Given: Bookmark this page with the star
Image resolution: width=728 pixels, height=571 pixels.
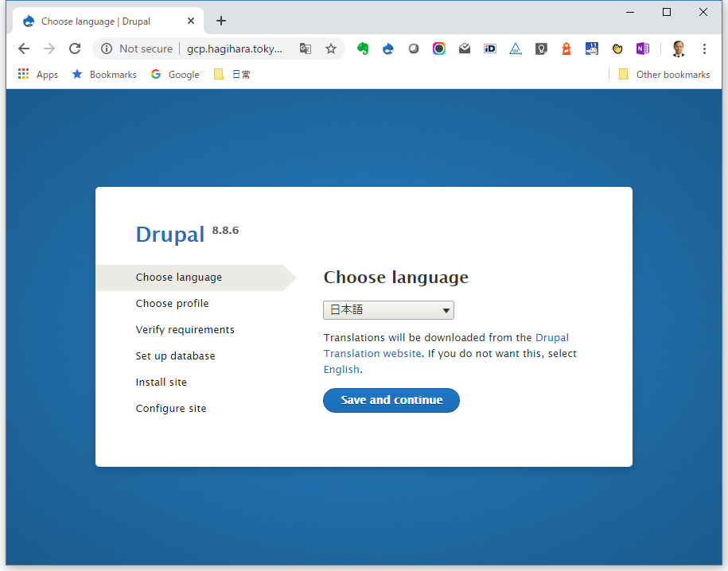Looking at the screenshot, I should point(330,49).
